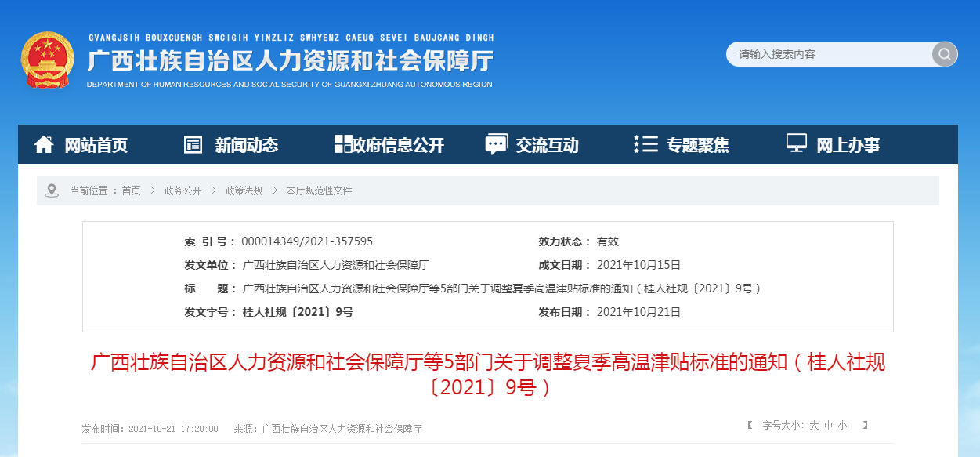The height and width of the screenshot is (457, 980).
Task: Open the 本厅规范性文件 breadcrumb link
Action: coord(319,190)
